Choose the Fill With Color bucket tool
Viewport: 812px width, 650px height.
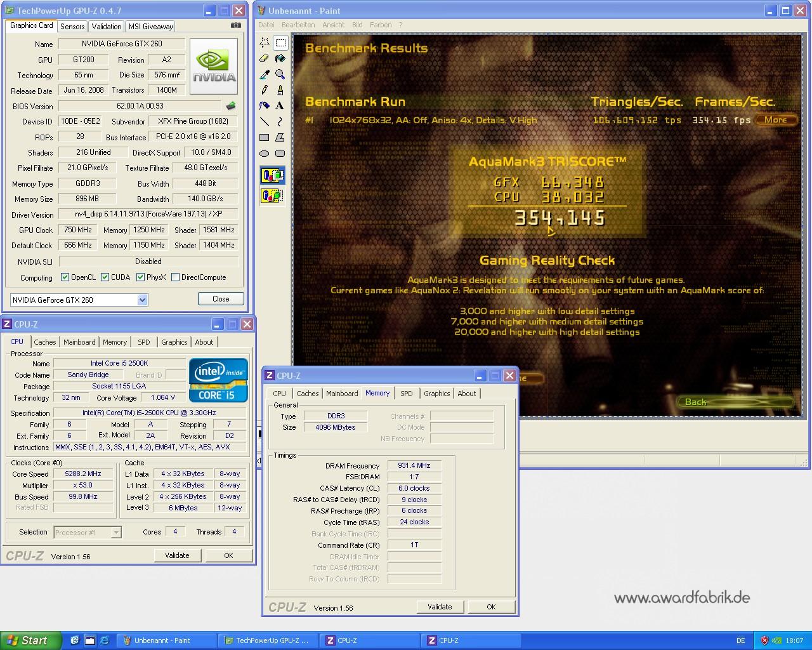(280, 58)
